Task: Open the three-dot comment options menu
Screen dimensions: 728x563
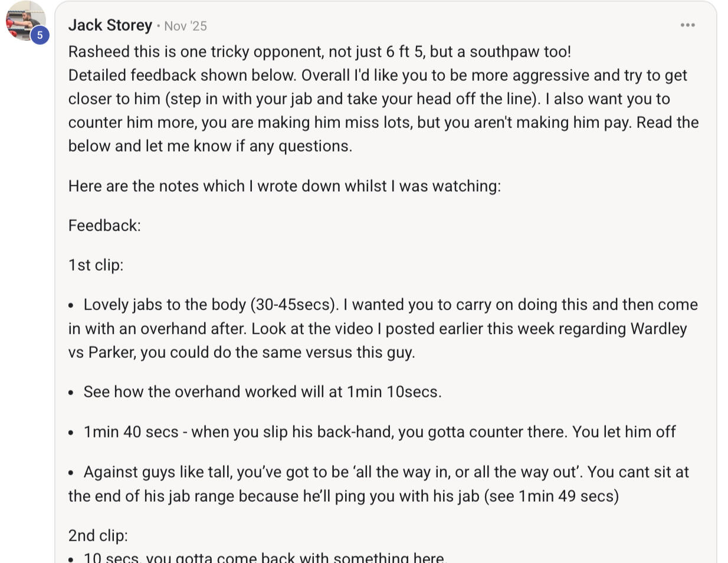Action: click(x=687, y=25)
